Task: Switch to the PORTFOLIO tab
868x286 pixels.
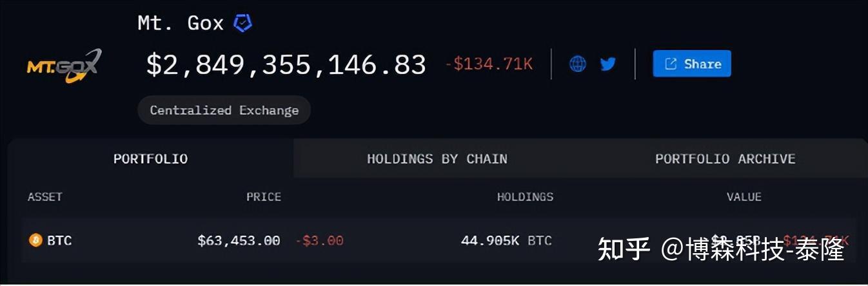Action: (x=150, y=158)
